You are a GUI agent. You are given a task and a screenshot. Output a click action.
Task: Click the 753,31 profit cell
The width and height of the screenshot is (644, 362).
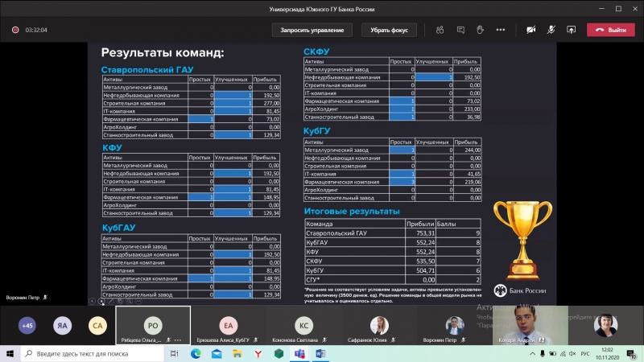[x=420, y=233]
